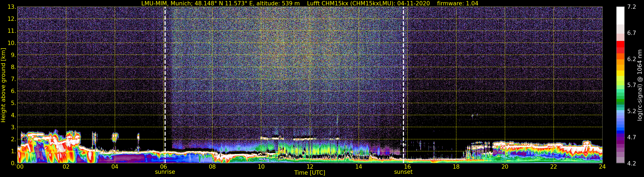
Task: Click the 24 time tick label
Action: coord(602,167)
